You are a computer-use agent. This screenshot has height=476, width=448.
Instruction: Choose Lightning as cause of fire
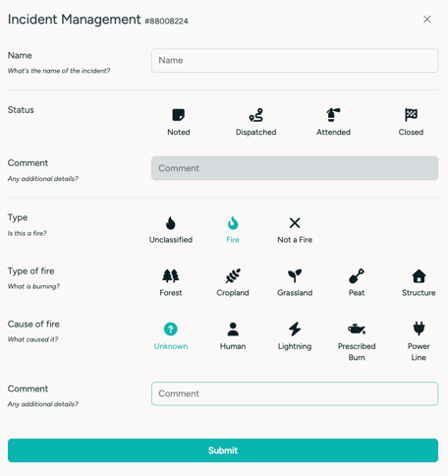pyautogui.click(x=295, y=336)
